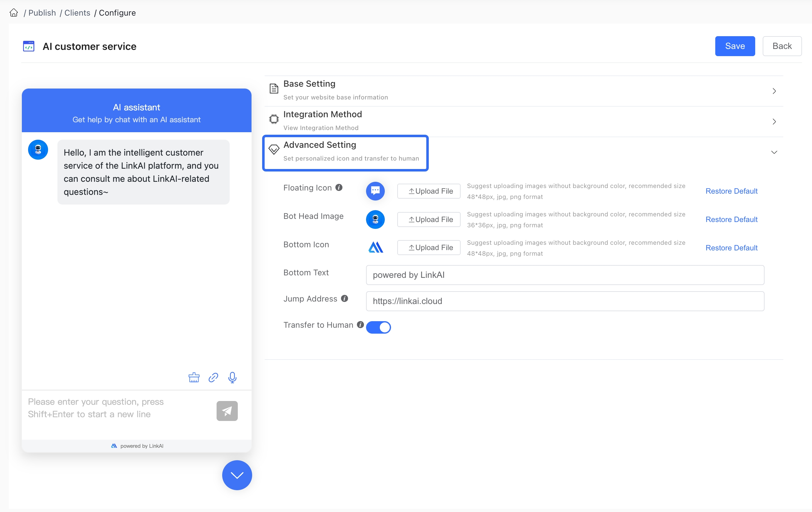The width and height of the screenshot is (812, 512).
Task: Restore default for Floating Icon
Action: [x=731, y=191]
